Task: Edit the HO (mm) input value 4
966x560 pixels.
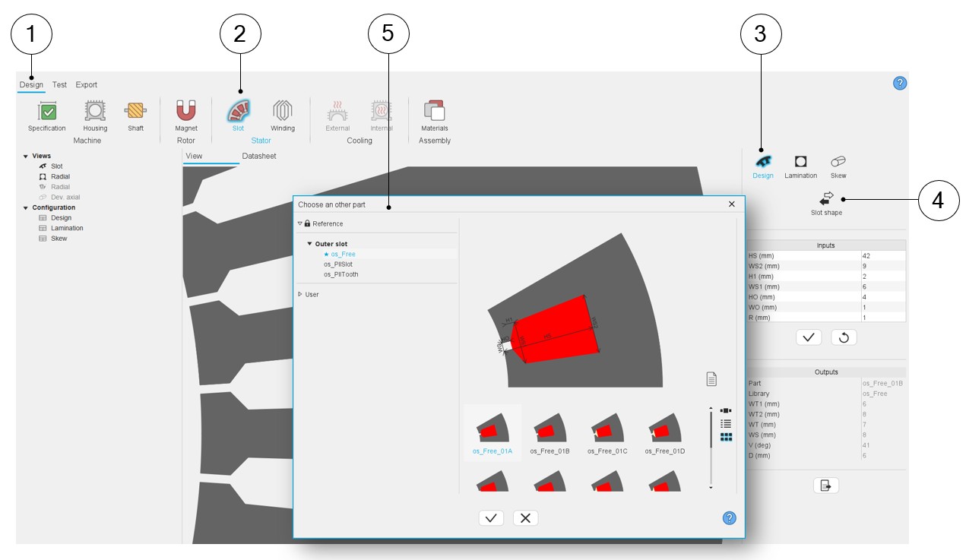Action: 882,297
